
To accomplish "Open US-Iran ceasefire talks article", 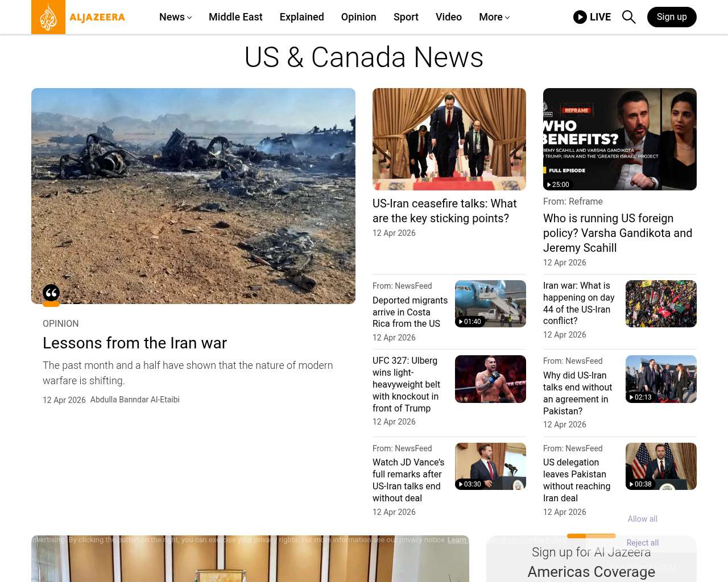I will [x=444, y=211].
